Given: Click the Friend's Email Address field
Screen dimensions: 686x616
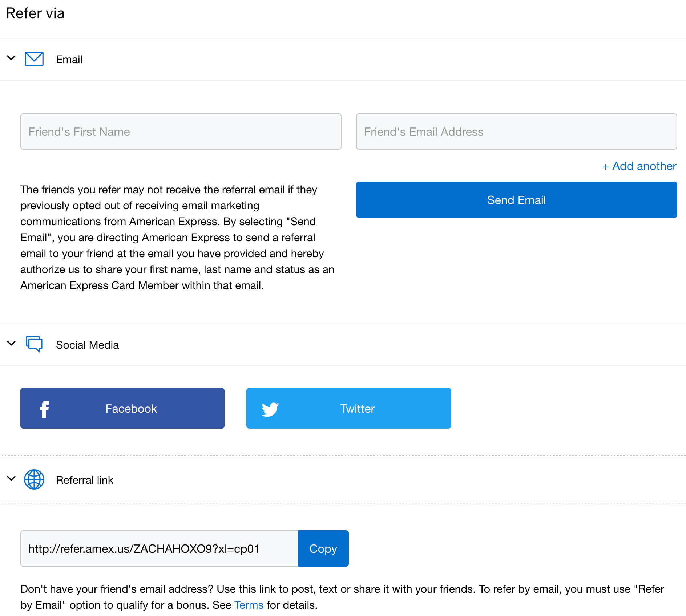Looking at the screenshot, I should tap(516, 131).
